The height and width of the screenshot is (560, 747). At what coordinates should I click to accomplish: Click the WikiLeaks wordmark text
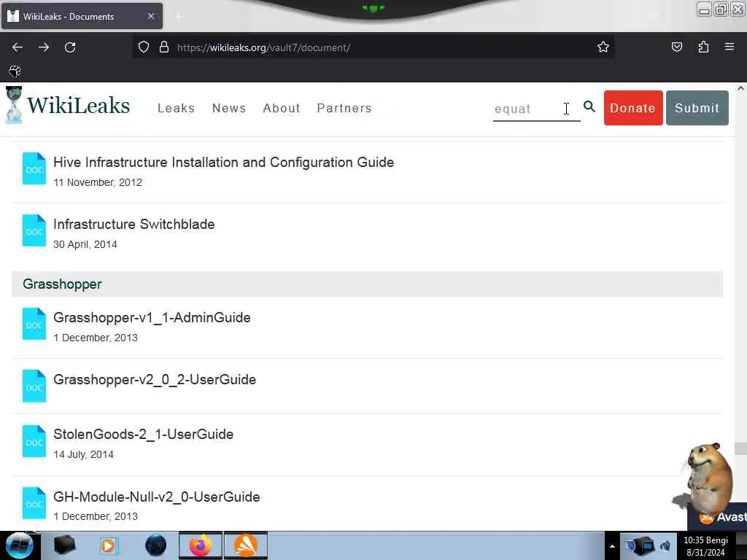pyautogui.click(x=78, y=106)
